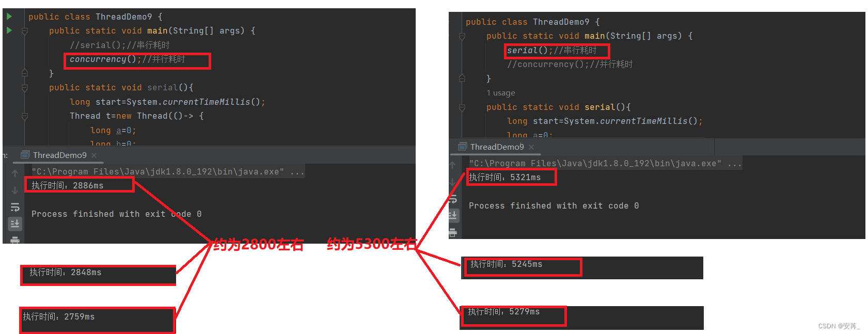Run class ThreadDemo9 via left gutter arrow
Viewport: 868px width, 334px height.
tap(9, 17)
